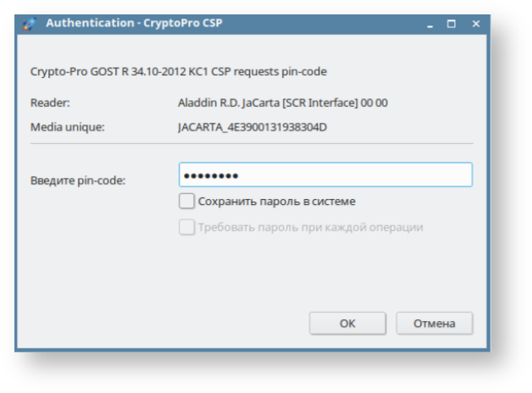Toggle the Требовать пароль при каждой операции checkbox
Image resolution: width=532 pixels, height=393 pixels.
click(186, 227)
